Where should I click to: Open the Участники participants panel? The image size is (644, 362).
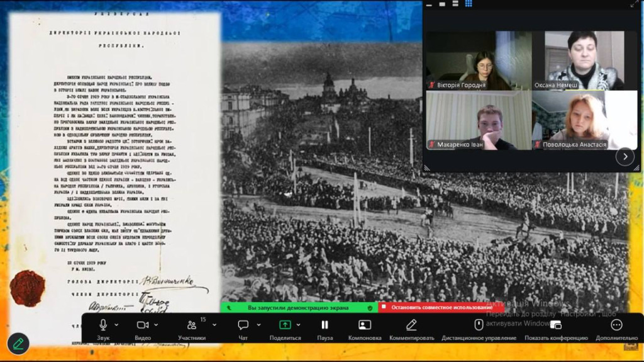click(192, 326)
